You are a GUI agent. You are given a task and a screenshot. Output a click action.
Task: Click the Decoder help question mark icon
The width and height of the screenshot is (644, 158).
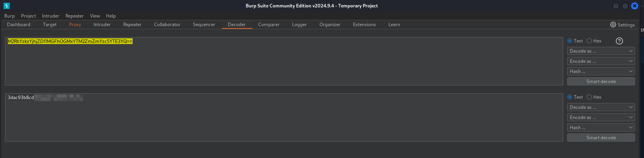(619, 41)
